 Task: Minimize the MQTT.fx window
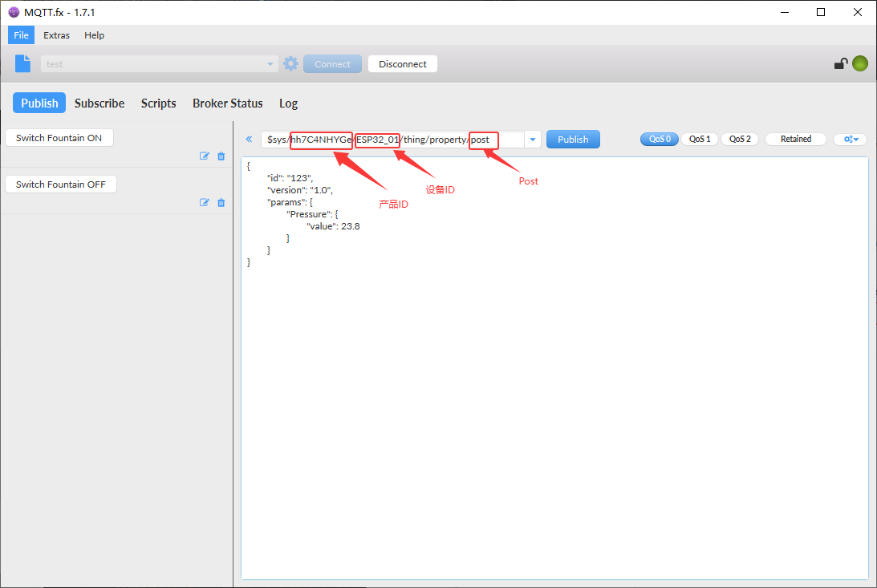[x=785, y=12]
